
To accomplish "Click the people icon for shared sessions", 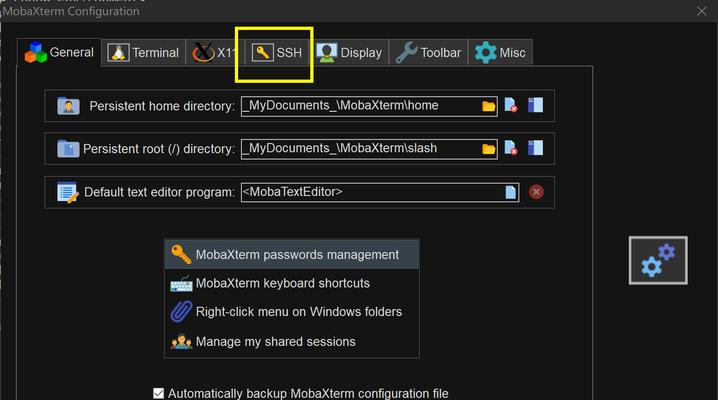I will pyautogui.click(x=181, y=342).
